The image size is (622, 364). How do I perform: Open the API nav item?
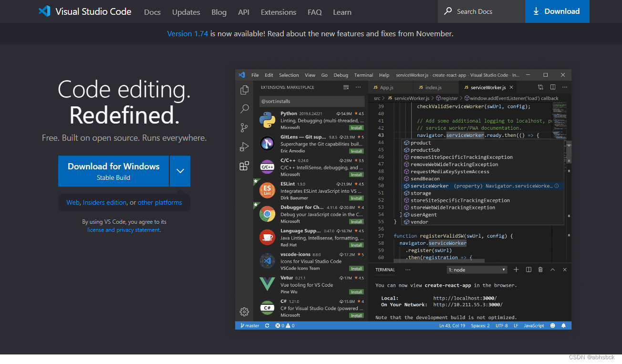[244, 12]
